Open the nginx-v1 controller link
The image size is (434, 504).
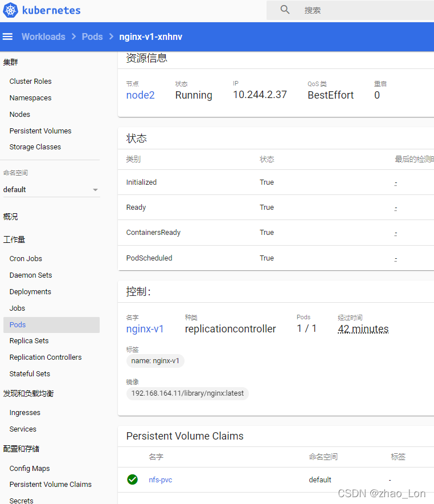point(145,329)
